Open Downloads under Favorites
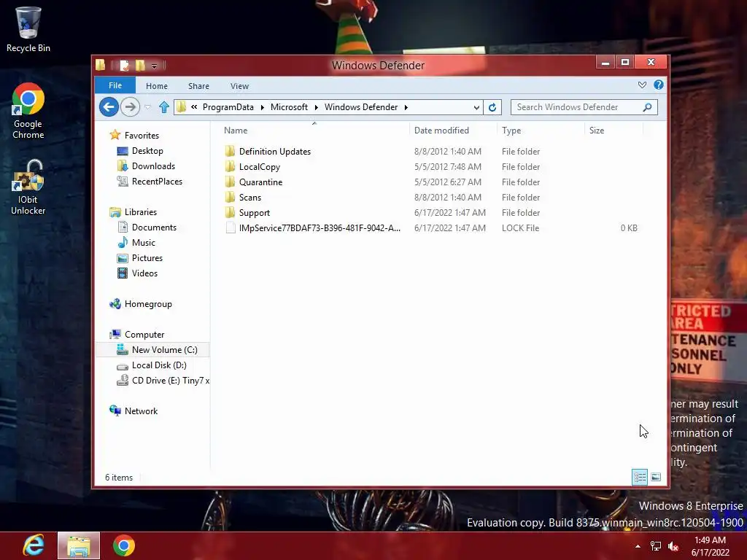 coord(153,166)
